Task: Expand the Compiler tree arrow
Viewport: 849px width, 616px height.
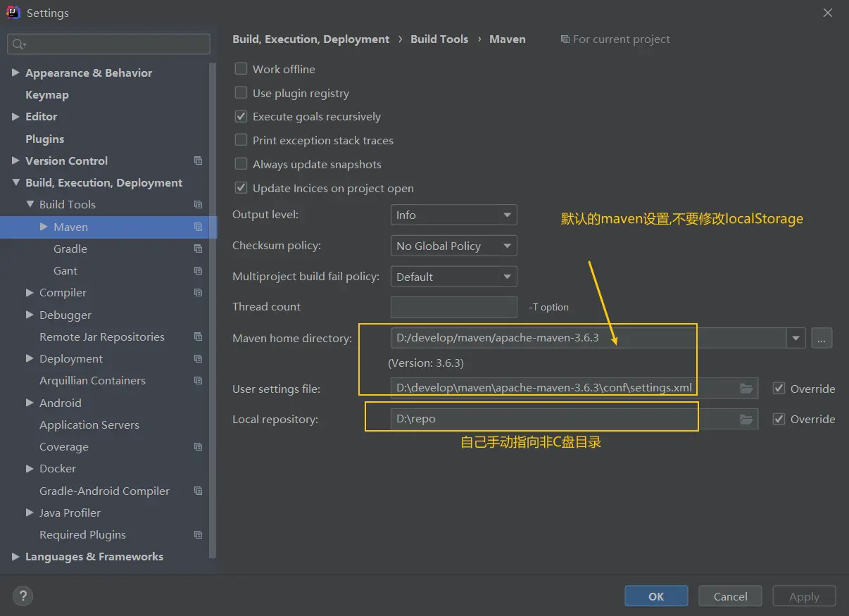Action: (x=30, y=292)
